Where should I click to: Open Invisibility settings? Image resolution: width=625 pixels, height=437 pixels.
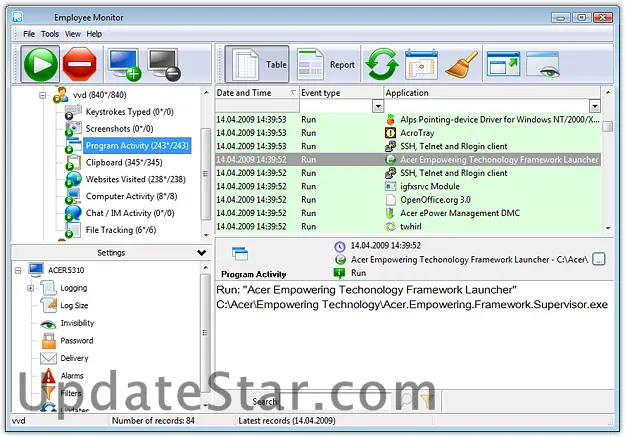point(77,323)
